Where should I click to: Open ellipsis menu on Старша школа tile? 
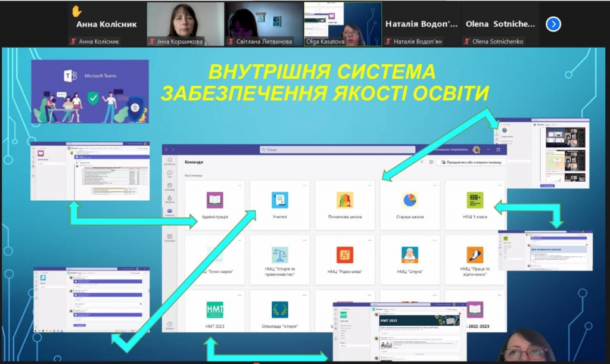pos(434,185)
